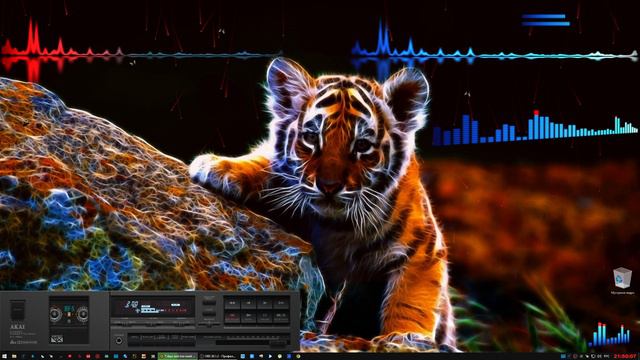Image resolution: width=640 pixels, height=360 pixels.
Task: Click the forward play button on AKAI deck
Action: pos(265,303)
